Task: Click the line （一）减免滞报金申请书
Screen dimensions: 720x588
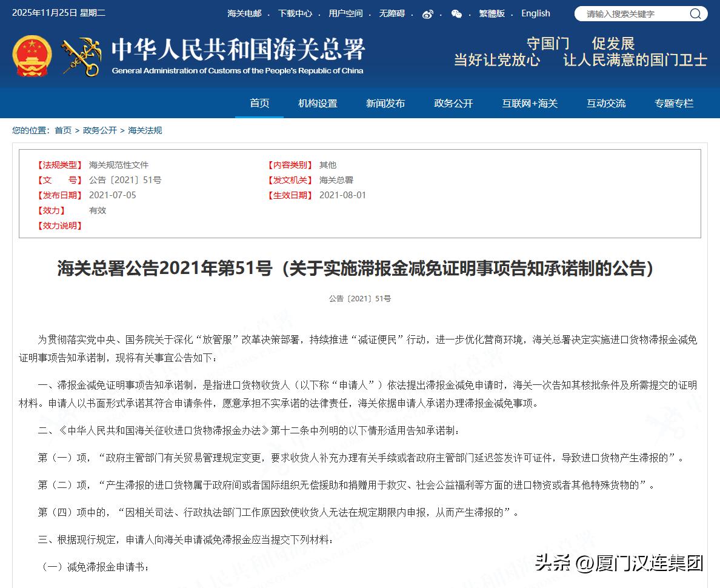Action: coord(94,567)
